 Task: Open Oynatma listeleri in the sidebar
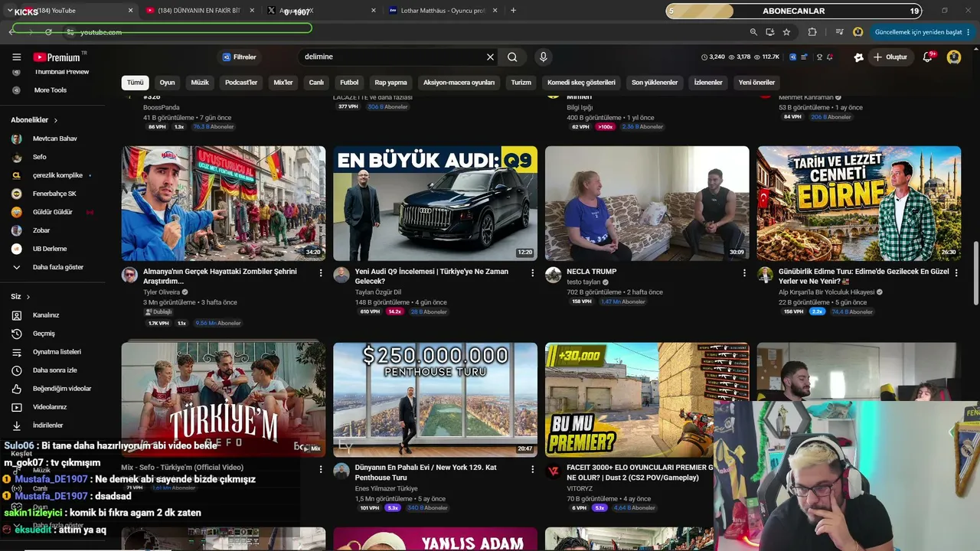coord(57,352)
